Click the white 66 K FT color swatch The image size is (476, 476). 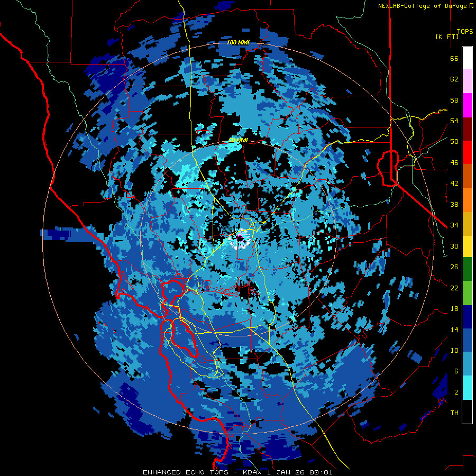[x=467, y=58]
